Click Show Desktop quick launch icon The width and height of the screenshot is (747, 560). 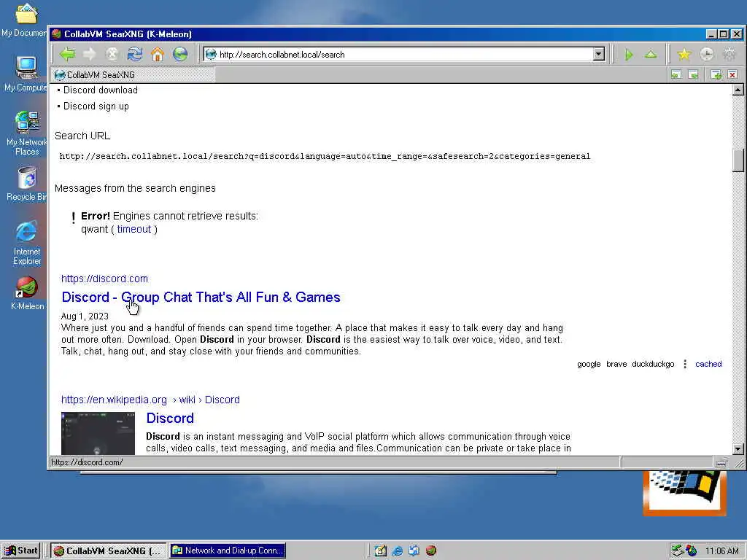(380, 551)
